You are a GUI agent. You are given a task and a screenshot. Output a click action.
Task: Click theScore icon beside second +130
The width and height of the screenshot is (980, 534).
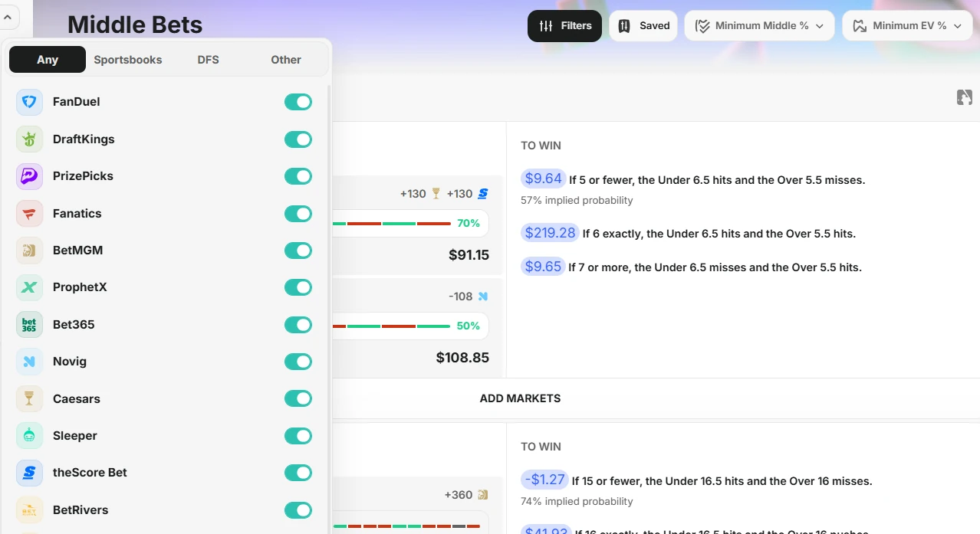pyautogui.click(x=483, y=194)
